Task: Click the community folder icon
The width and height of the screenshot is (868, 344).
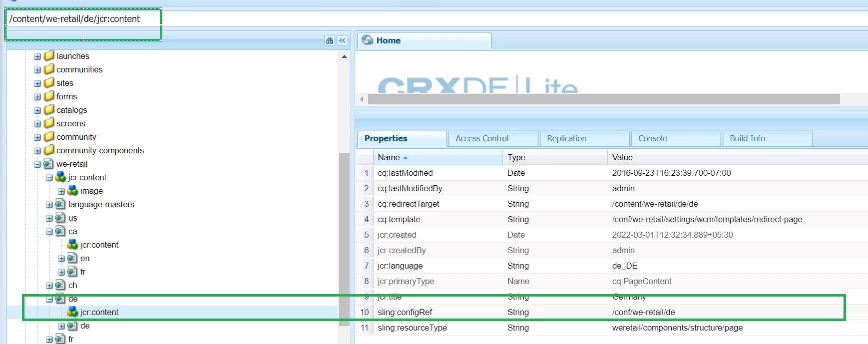Action: point(49,136)
